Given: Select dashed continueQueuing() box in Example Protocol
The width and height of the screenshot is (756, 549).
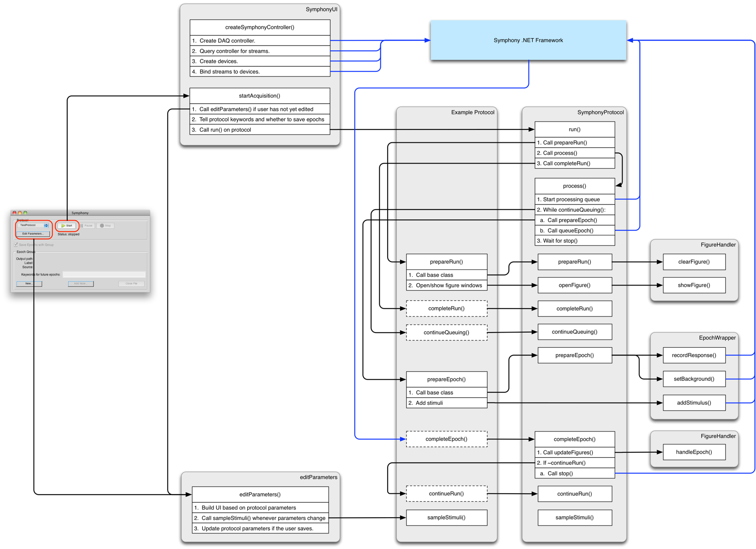Looking at the screenshot, I should tap(447, 333).
